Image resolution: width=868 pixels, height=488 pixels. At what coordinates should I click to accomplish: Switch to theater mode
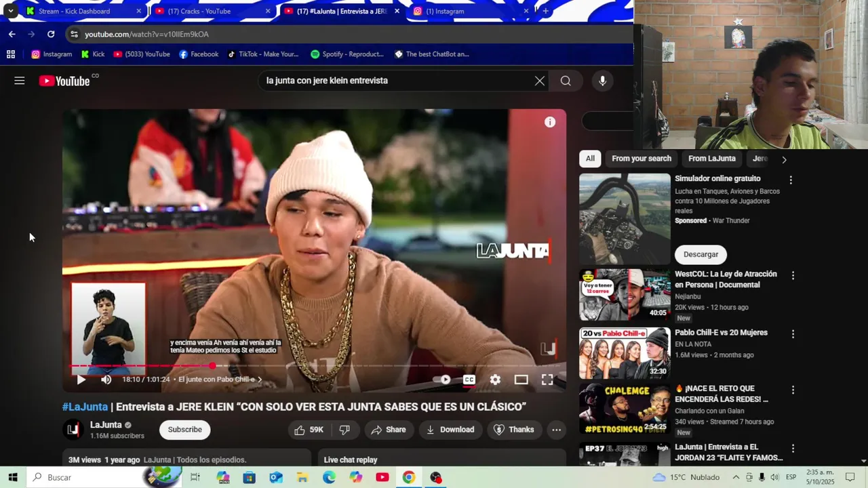click(x=521, y=380)
